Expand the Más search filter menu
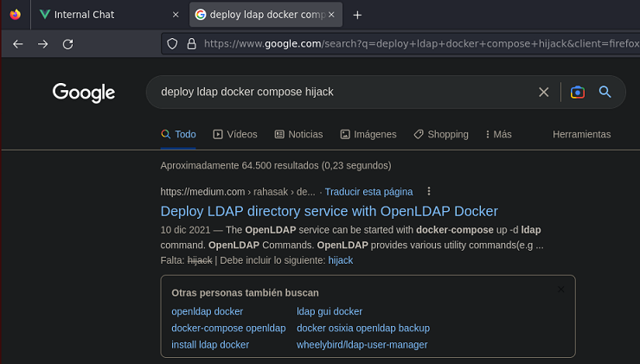Image resolution: width=640 pixels, height=364 pixels. pyautogui.click(x=498, y=134)
